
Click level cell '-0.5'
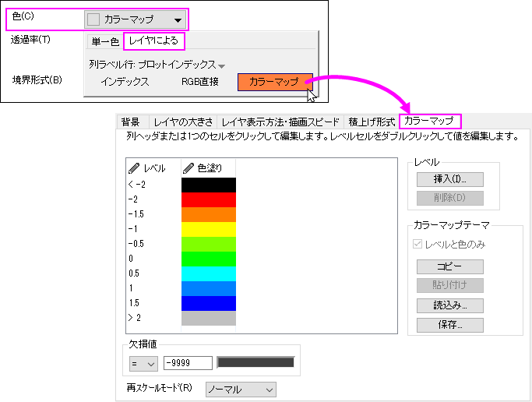click(136, 244)
